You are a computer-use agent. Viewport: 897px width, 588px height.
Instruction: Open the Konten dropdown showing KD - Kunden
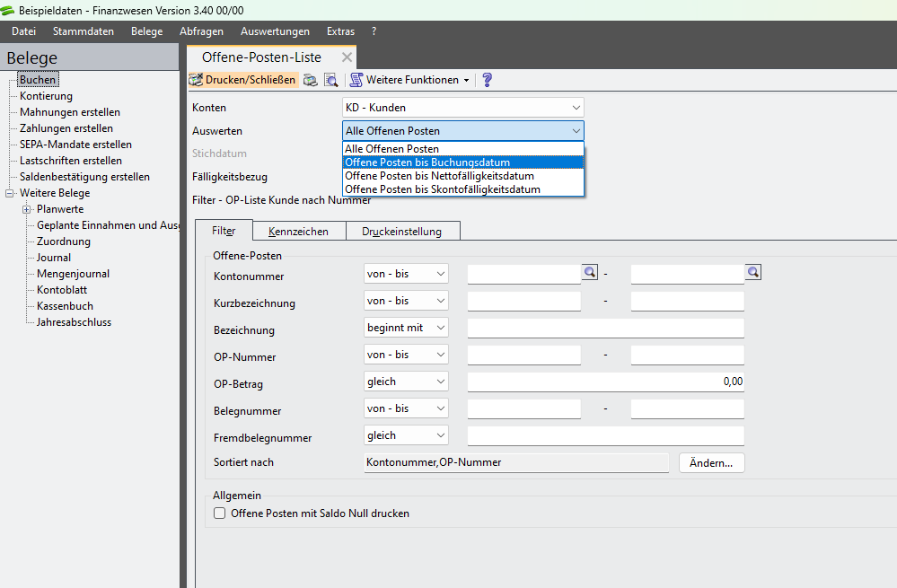[462, 108]
